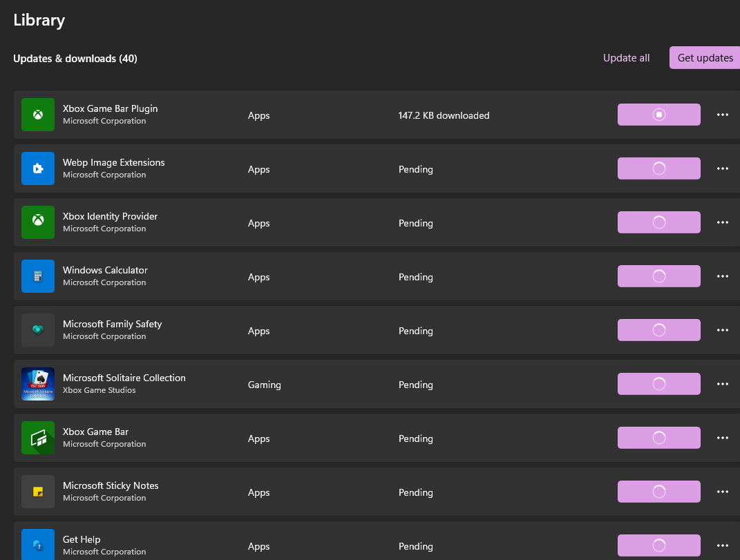Stop the Xbox Game Bar Plugin download
The width and height of the screenshot is (740, 560).
coord(659,115)
